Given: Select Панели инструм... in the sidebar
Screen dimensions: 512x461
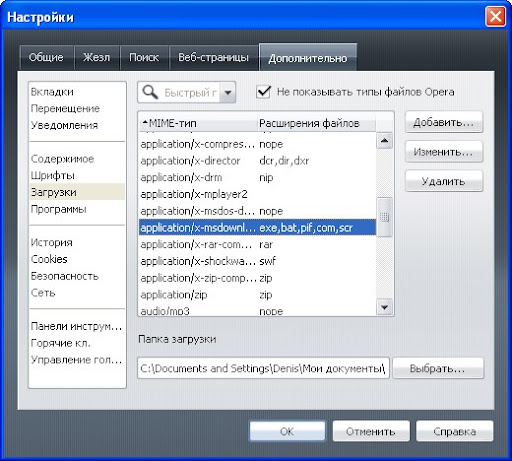Looking at the screenshot, I should 77,326.
